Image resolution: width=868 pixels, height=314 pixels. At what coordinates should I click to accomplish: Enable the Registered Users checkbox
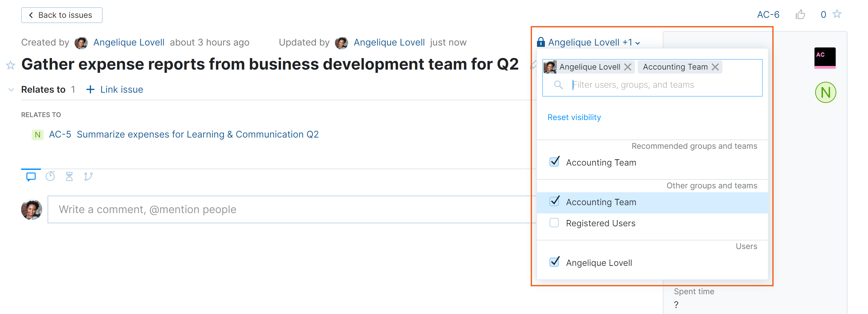(x=554, y=223)
